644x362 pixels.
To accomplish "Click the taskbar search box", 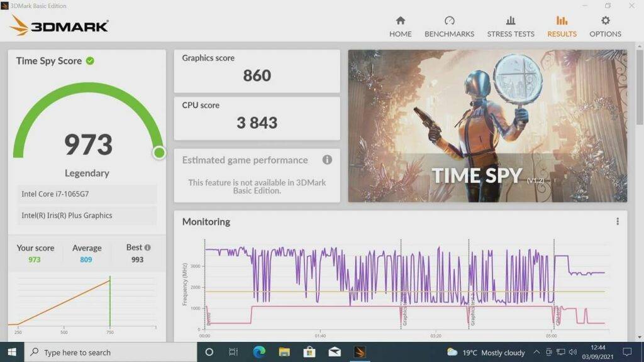I will point(111,352).
